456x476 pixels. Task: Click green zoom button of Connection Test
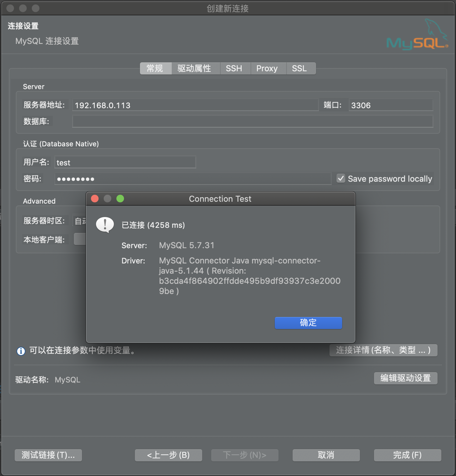(120, 199)
